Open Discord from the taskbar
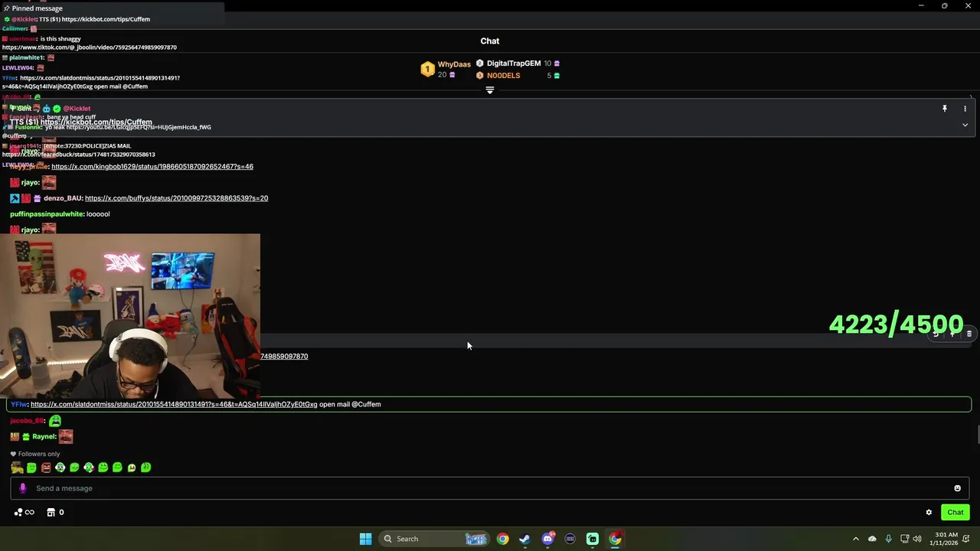The width and height of the screenshot is (980, 551). (547, 539)
